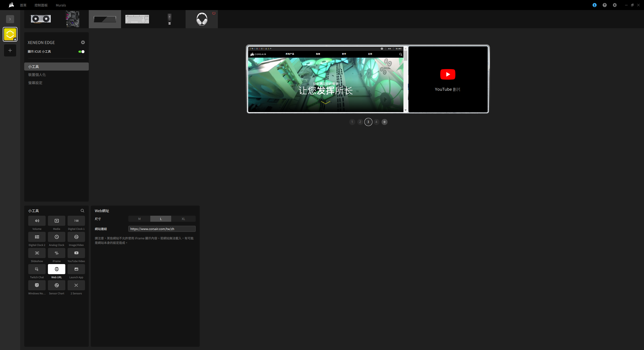The width and height of the screenshot is (644, 350).
Task: Toggle the 顯示 iCUE 小工具 switch
Action: tap(81, 52)
